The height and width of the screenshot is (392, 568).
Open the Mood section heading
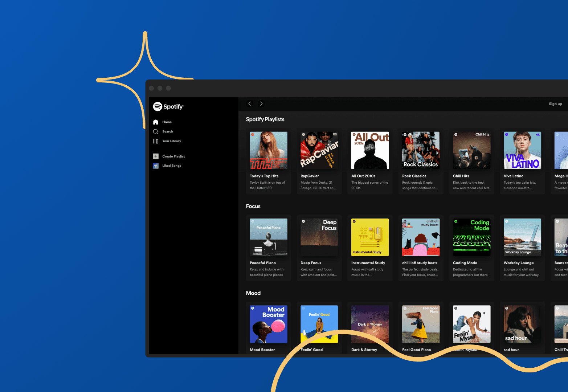253,293
